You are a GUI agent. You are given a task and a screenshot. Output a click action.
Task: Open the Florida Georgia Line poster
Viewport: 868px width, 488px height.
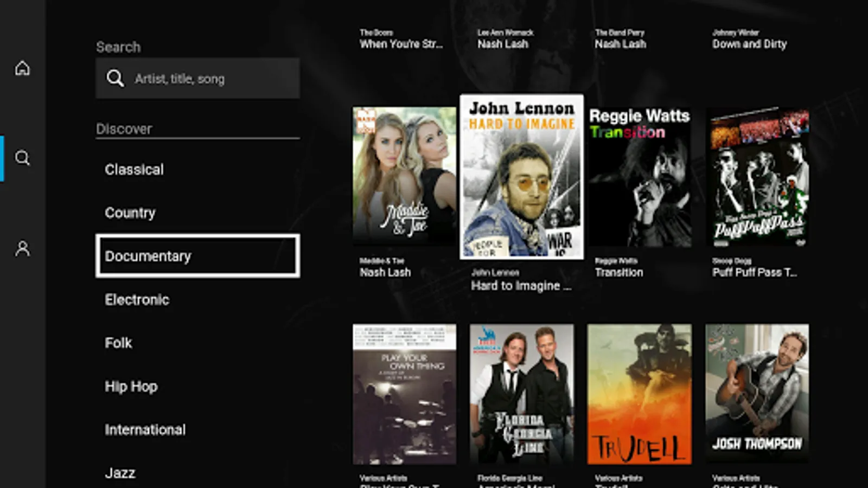[522, 394]
